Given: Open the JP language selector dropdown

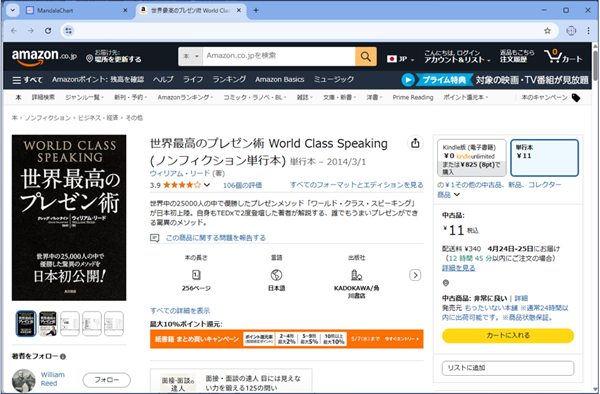Looking at the screenshot, I should (400, 59).
